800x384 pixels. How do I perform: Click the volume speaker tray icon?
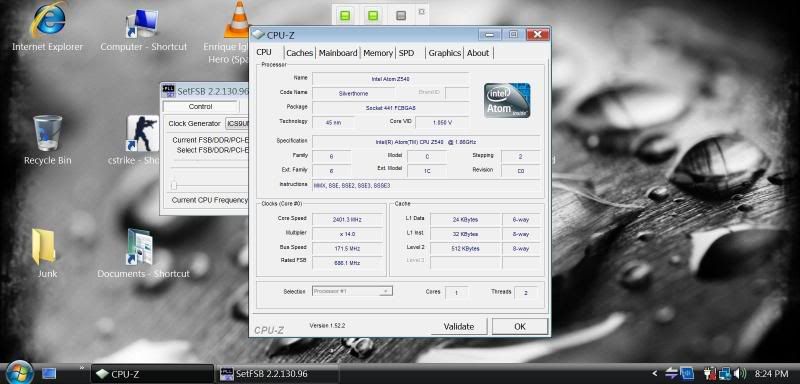click(x=739, y=374)
